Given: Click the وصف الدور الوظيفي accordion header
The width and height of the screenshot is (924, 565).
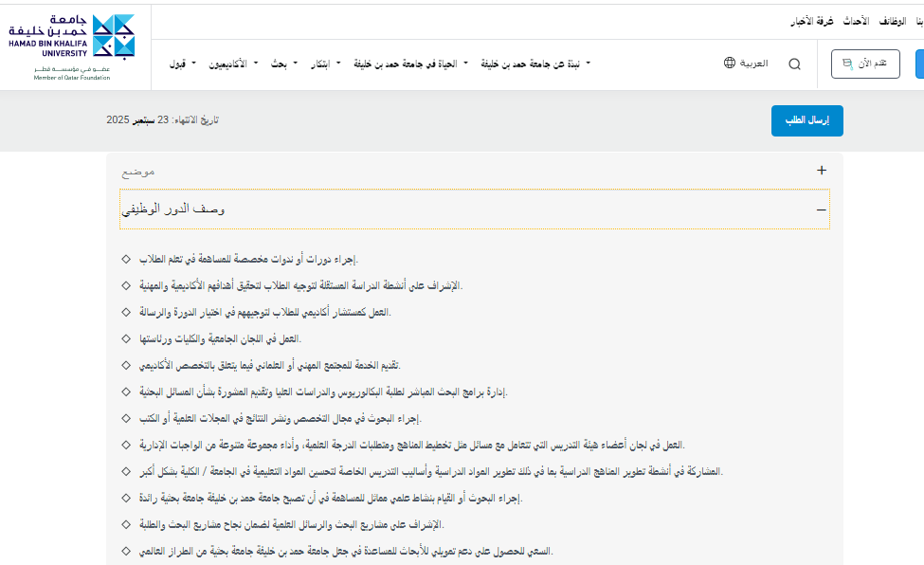Looking at the screenshot, I should [x=474, y=210].
